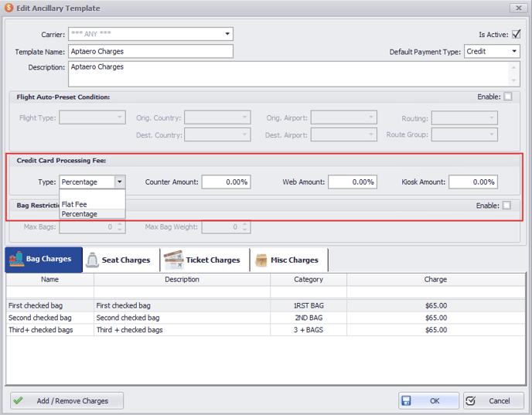Screen dimensions: 532x415
Task: Uncheck the Is Active checkbox
Action: pos(516,34)
